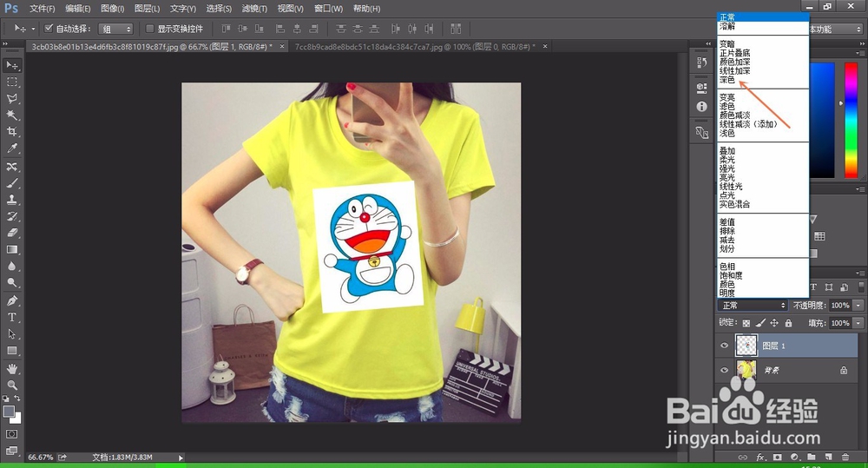Select the Rectangle shape tool
The height and width of the screenshot is (468, 868).
click(x=11, y=351)
